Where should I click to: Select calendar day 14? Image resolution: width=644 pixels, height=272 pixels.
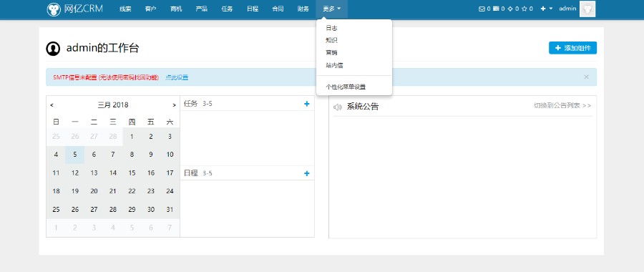point(113,173)
